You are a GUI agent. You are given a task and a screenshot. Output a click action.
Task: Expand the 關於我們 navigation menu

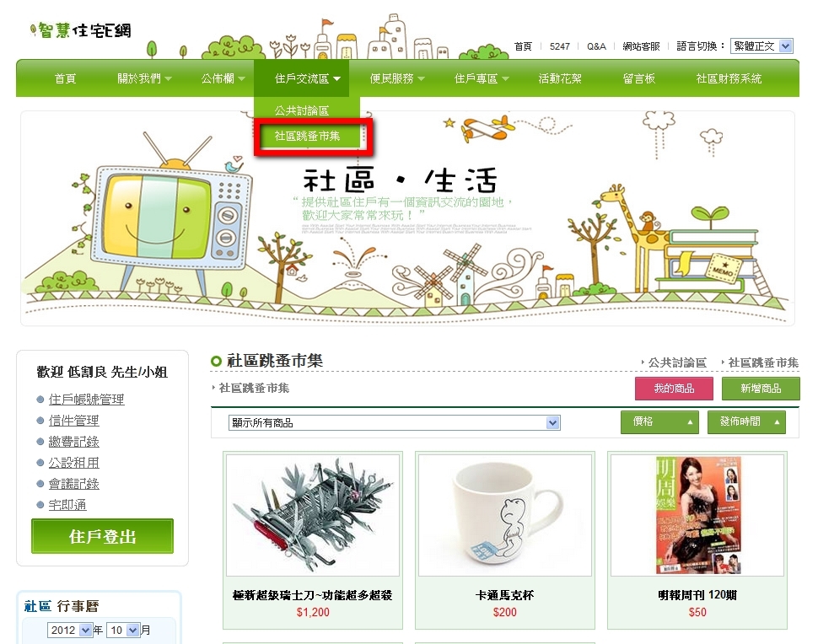(x=144, y=78)
